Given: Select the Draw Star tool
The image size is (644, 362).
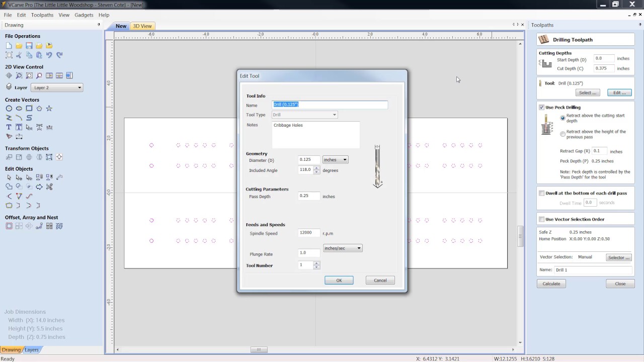Looking at the screenshot, I should 49,109.
